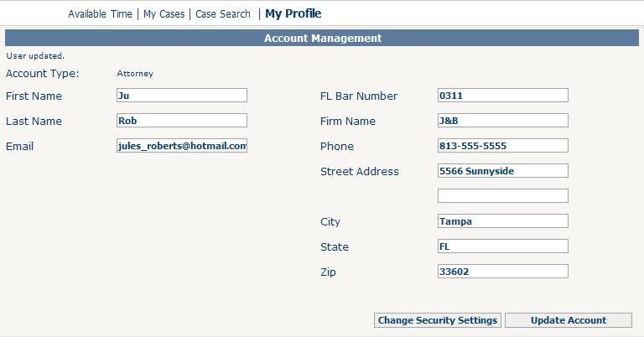Focus the Zip code field
Viewport: 644px width, 337px height.
(x=502, y=272)
